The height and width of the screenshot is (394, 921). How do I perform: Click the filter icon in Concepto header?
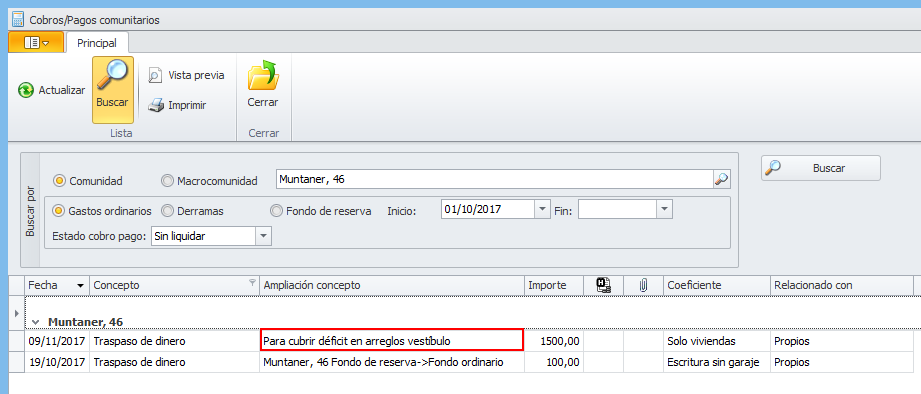point(253,283)
